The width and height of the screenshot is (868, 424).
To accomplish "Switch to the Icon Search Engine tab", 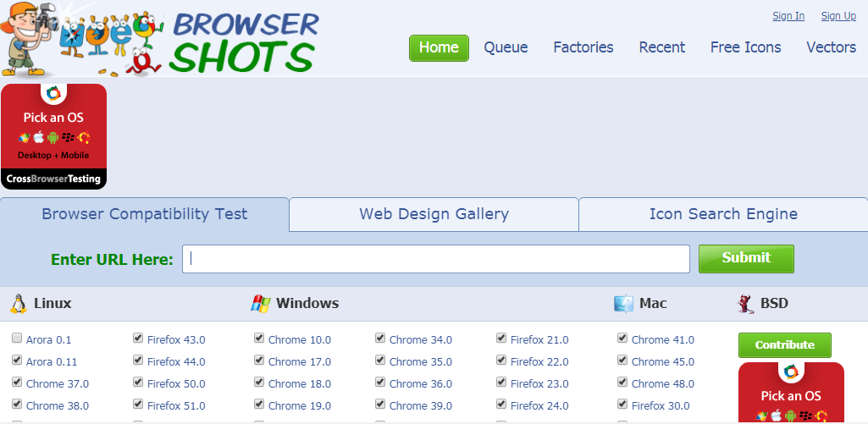I will (723, 214).
